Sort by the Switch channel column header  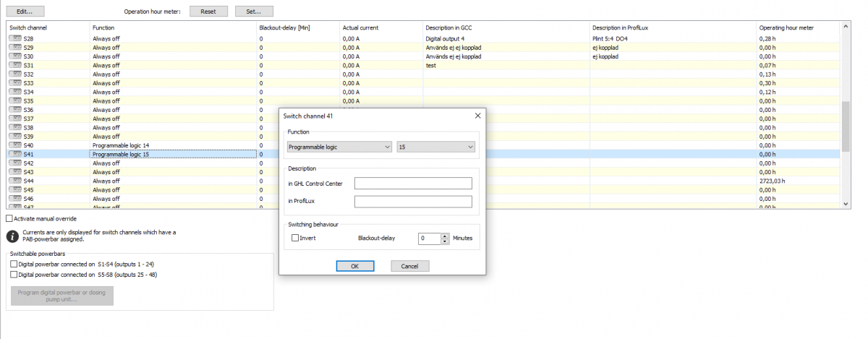click(x=48, y=27)
